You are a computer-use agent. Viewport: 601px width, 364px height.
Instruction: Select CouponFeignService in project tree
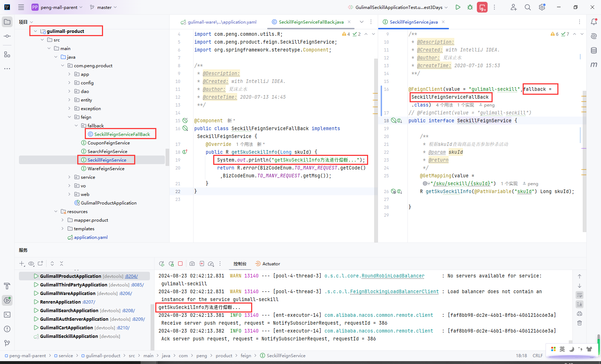pyautogui.click(x=109, y=143)
